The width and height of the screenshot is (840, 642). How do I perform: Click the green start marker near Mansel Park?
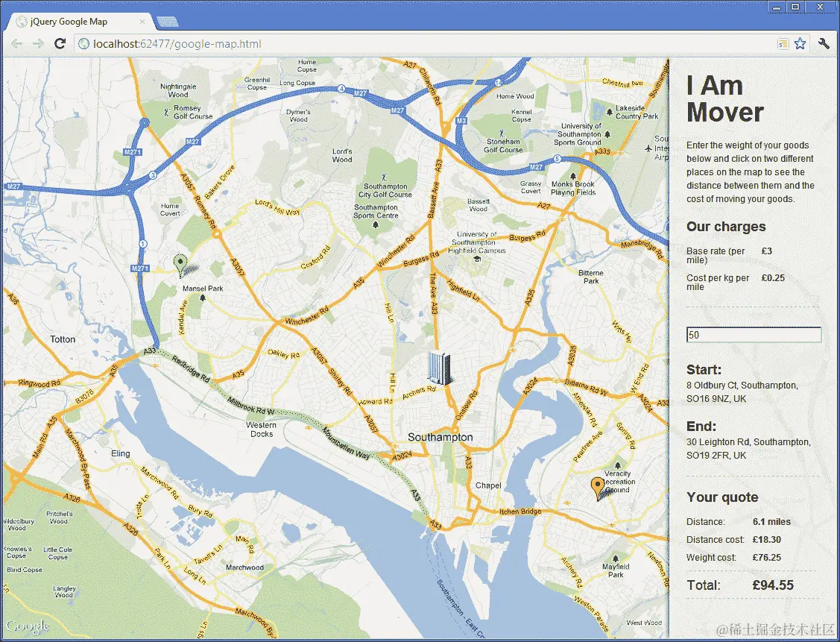coord(180,265)
